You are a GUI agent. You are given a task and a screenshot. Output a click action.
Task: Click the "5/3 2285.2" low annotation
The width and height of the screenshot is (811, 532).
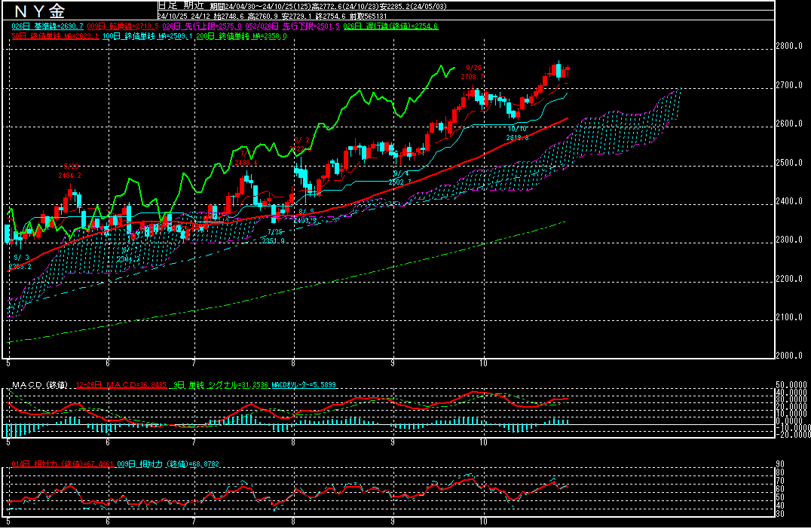(x=20, y=262)
